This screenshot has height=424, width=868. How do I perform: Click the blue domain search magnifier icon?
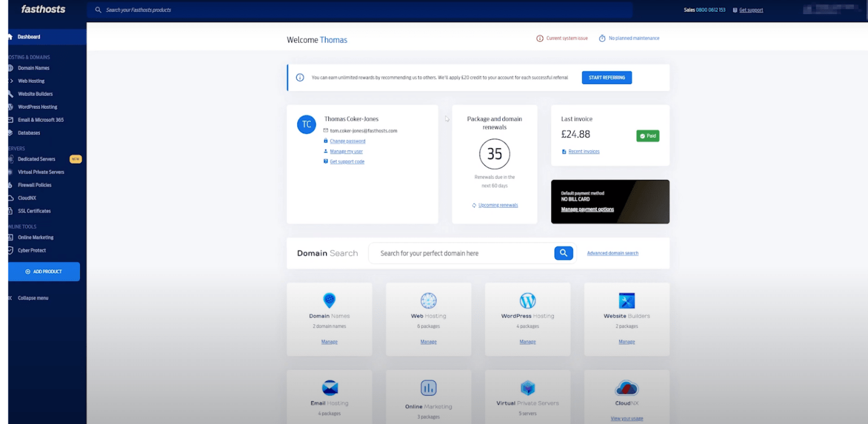click(563, 253)
